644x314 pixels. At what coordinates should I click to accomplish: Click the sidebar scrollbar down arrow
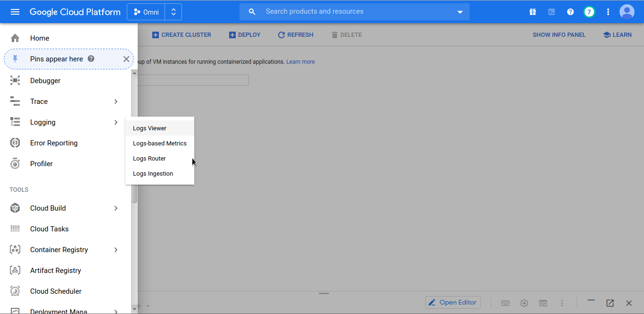coord(134,309)
